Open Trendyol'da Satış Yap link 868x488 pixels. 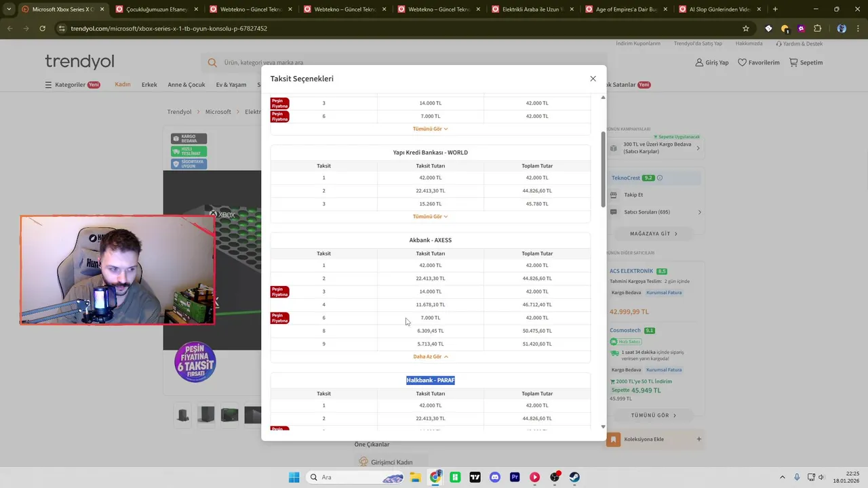click(698, 43)
